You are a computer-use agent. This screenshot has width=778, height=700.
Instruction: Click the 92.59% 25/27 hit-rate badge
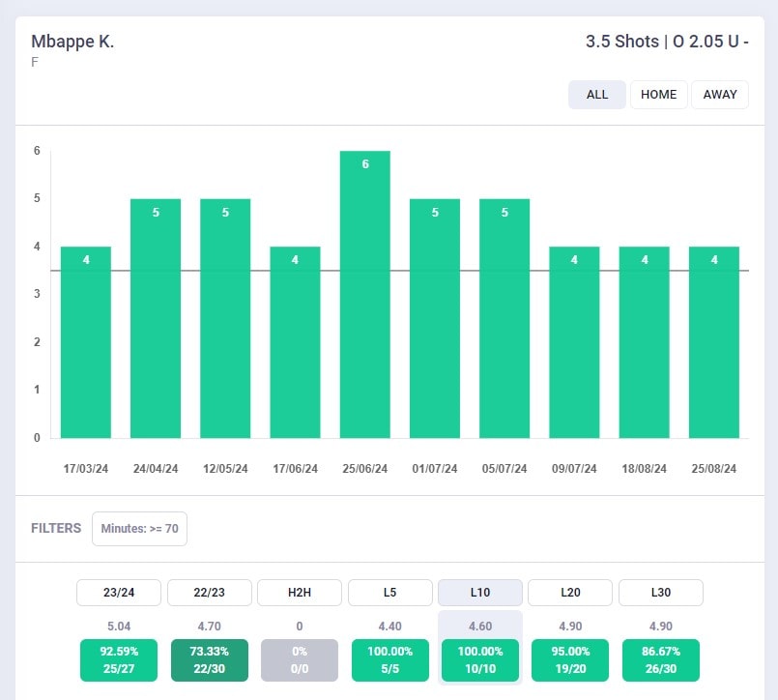[119, 660]
